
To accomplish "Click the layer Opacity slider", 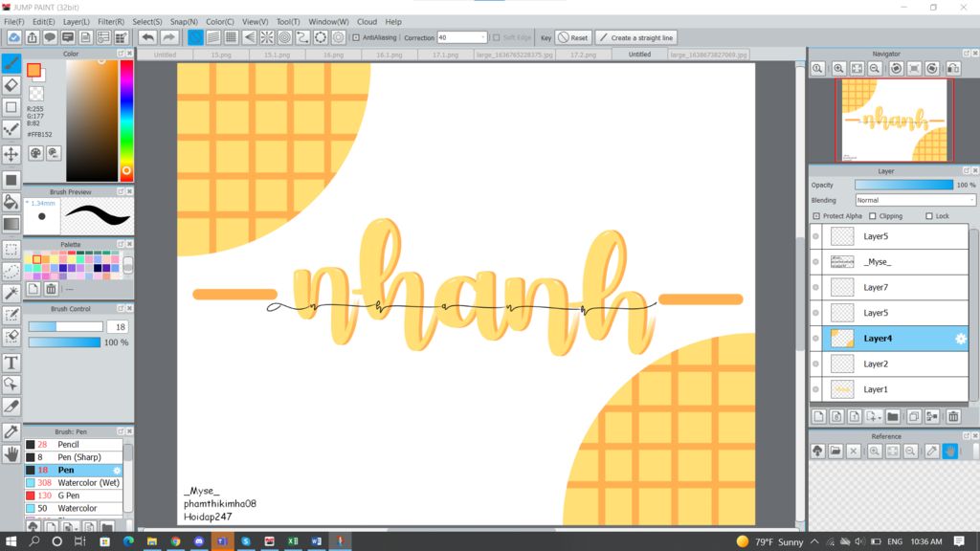I will pyautogui.click(x=903, y=185).
